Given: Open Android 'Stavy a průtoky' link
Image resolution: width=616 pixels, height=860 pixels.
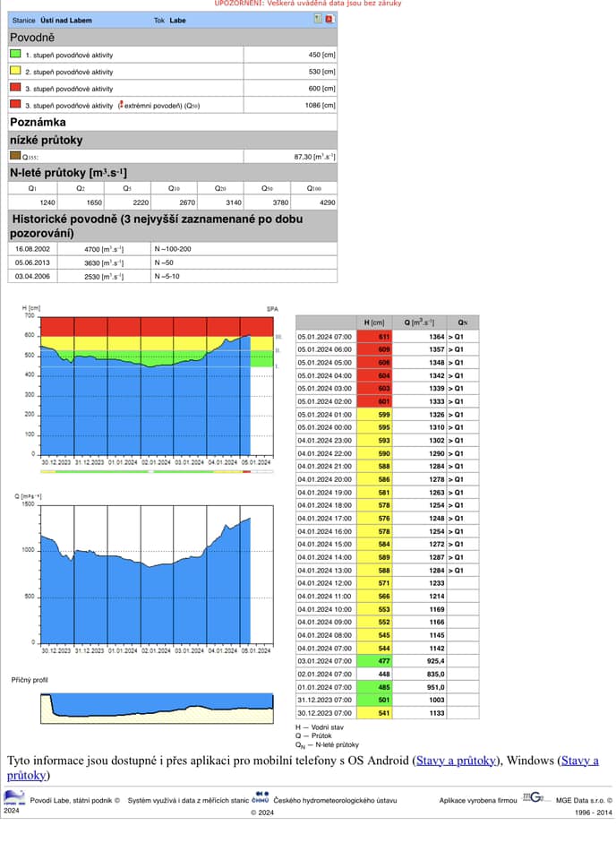Looking at the screenshot, I should tap(456, 761).
